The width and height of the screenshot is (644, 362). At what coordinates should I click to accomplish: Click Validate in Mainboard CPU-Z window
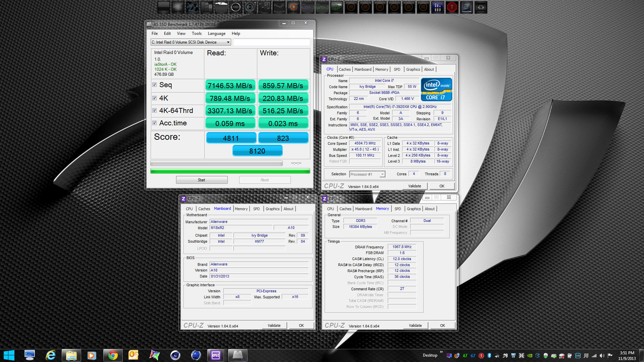(x=274, y=325)
